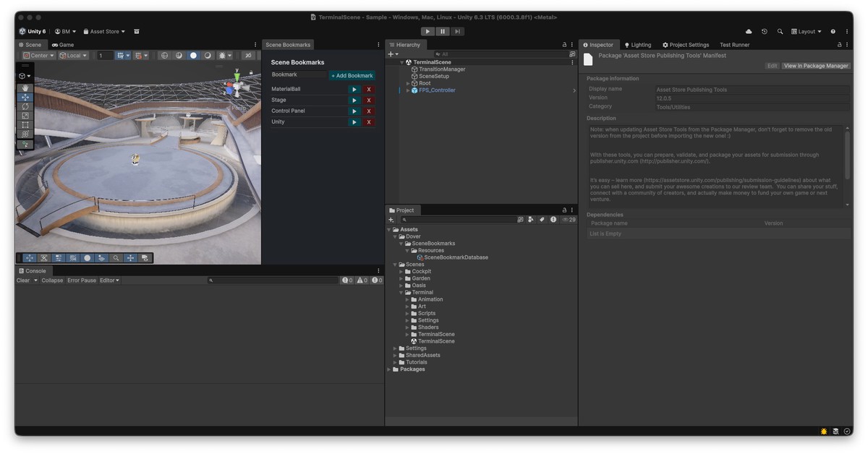Select the Move tool in Scene
The height and width of the screenshot is (454, 868).
pos(25,97)
